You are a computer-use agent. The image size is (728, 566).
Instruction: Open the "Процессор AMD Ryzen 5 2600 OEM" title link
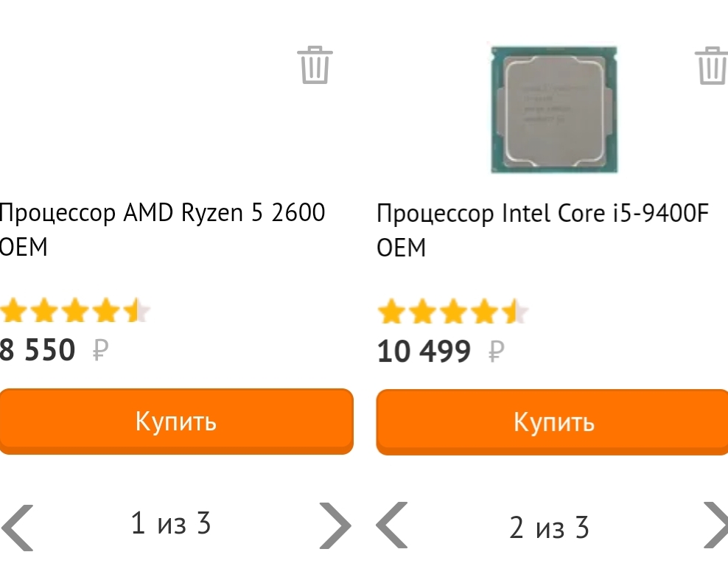pyautogui.click(x=162, y=229)
